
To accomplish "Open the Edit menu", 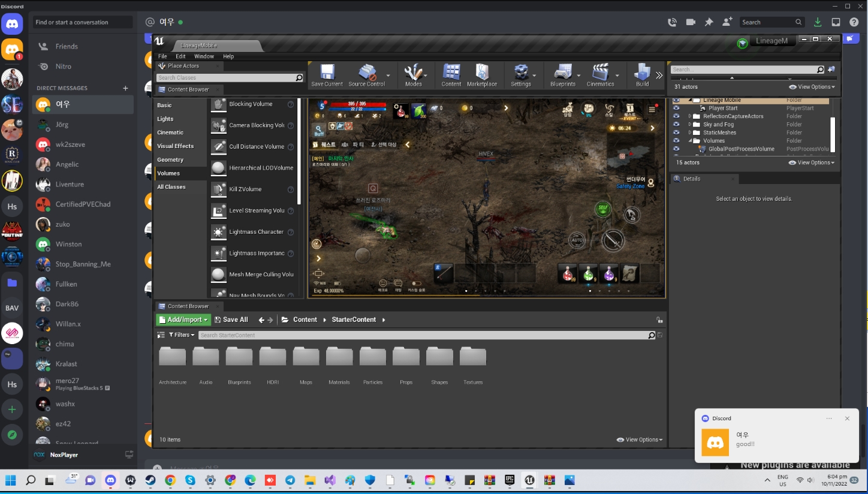I will point(180,56).
